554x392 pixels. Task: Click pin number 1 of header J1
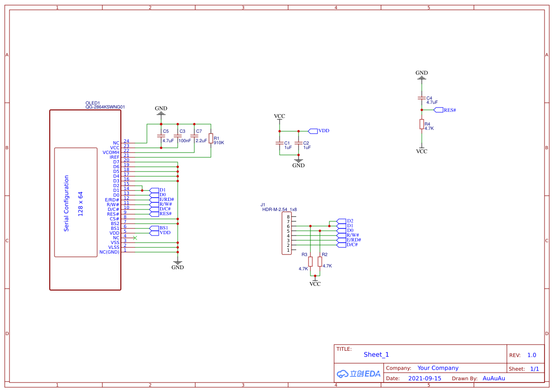click(x=288, y=250)
